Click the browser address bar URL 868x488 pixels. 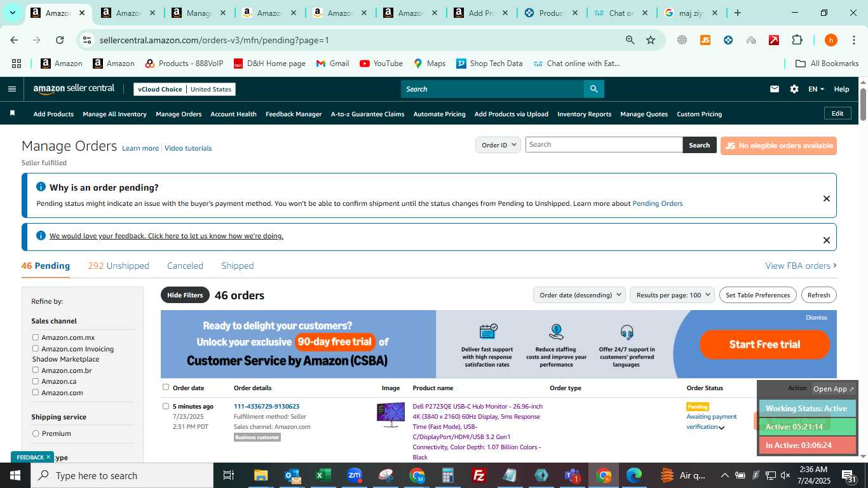[214, 40]
